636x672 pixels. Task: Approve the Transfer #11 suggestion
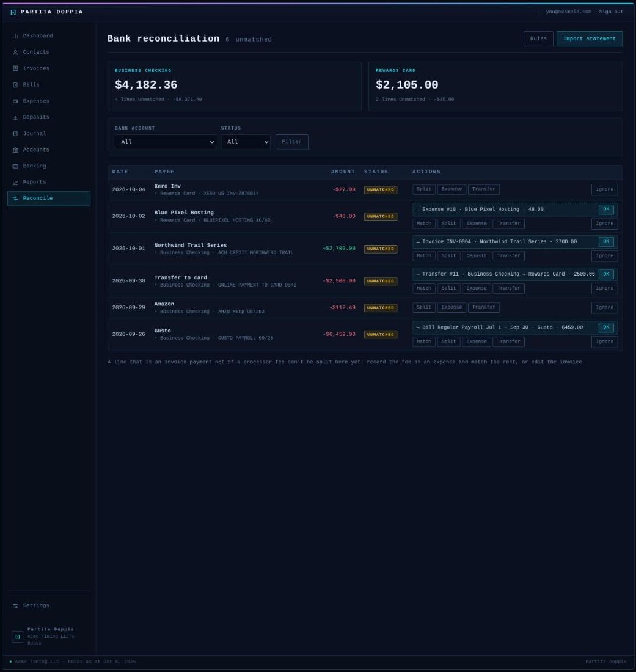point(606,274)
